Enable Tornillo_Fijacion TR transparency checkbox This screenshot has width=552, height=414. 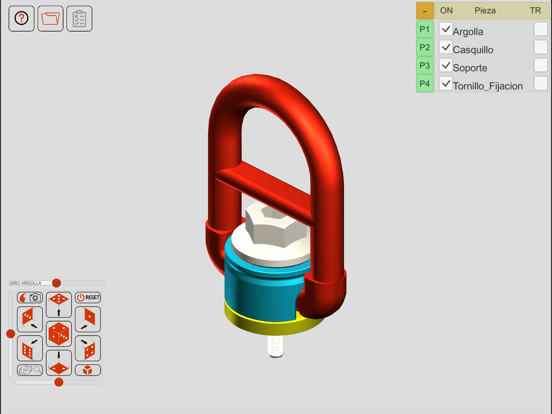[540, 83]
